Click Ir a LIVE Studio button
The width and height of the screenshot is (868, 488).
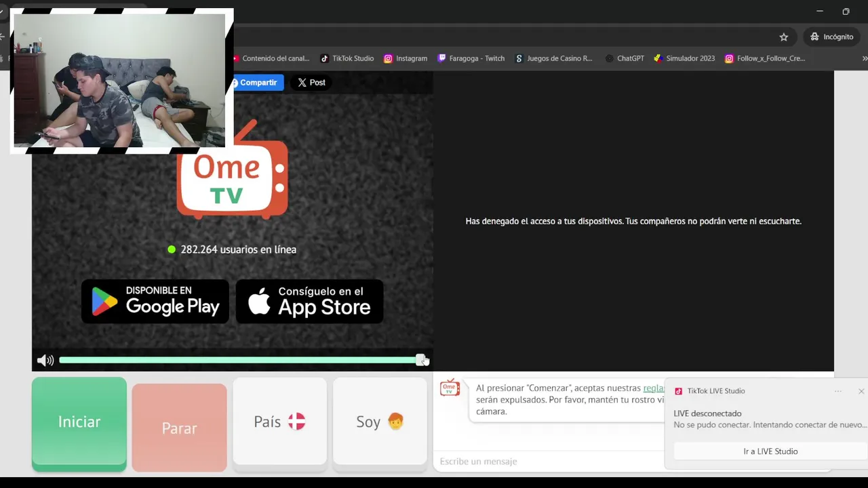(770, 451)
